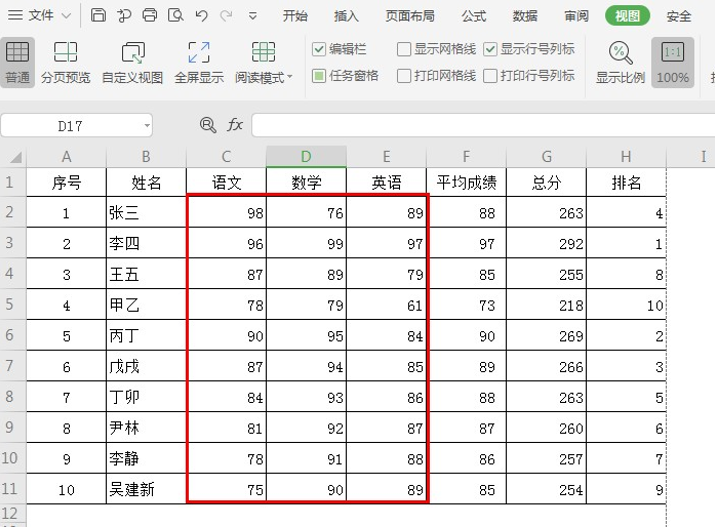Enable 打印行号列标 print headings
715x532 pixels.
pos(490,76)
